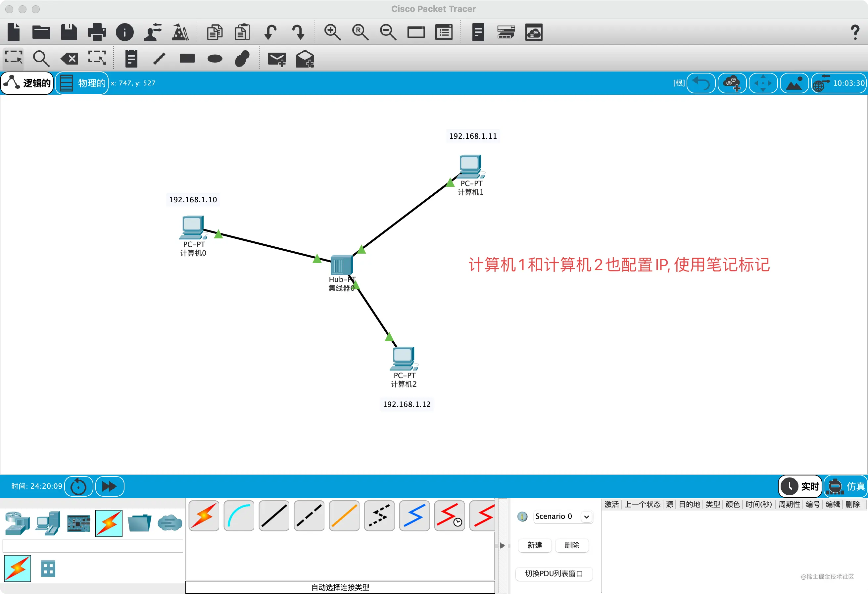Click the create new cluster icon
Screen dimensions: 868x594
click(x=732, y=83)
